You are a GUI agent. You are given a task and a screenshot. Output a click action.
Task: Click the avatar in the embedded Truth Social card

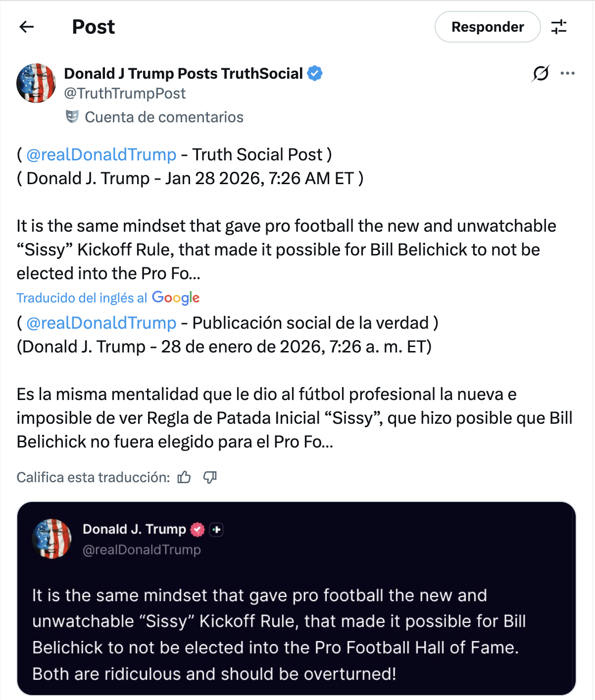tap(52, 539)
